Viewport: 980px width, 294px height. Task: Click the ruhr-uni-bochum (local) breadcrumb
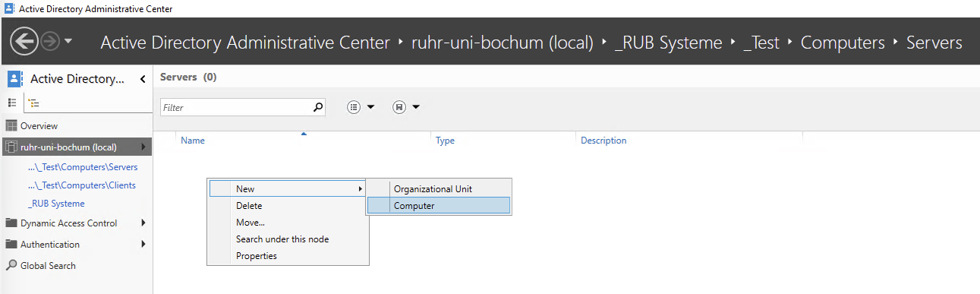coord(502,43)
